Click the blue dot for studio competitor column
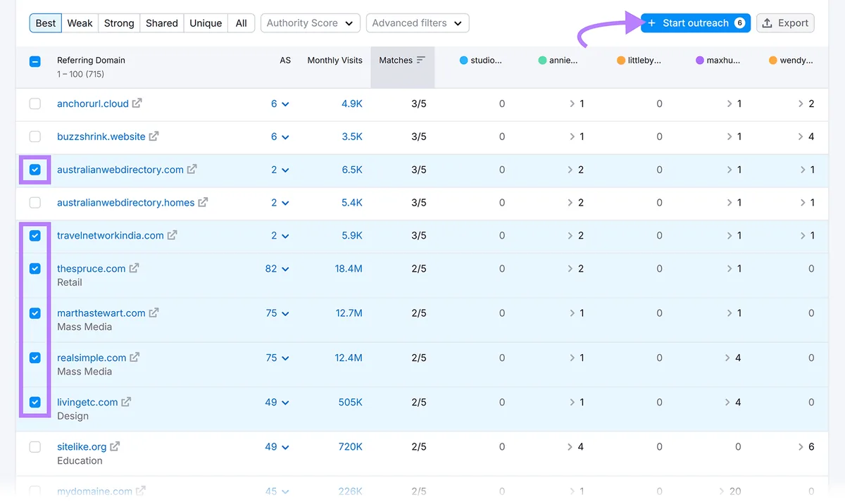845x504 pixels. 463,61
